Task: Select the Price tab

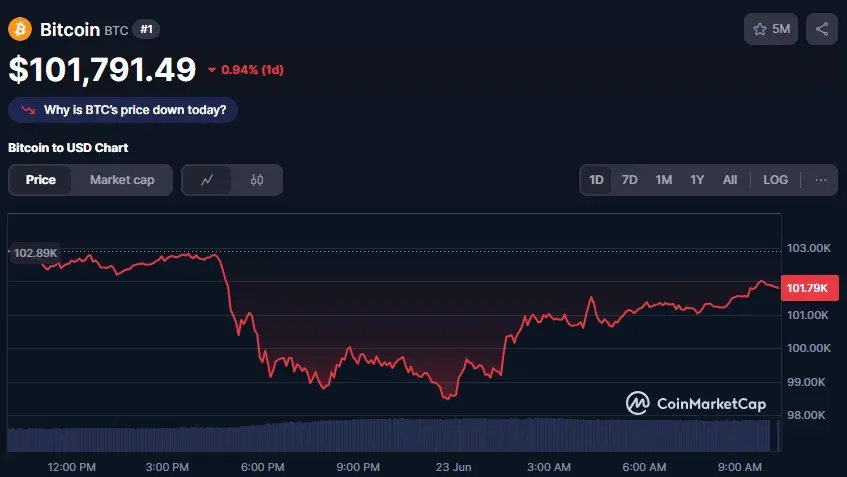Action: (x=41, y=180)
